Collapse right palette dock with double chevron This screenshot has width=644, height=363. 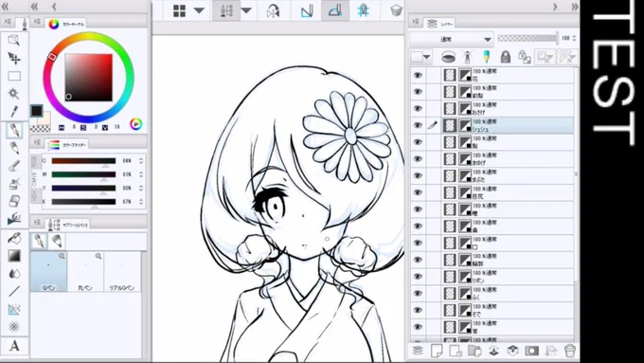tap(574, 7)
